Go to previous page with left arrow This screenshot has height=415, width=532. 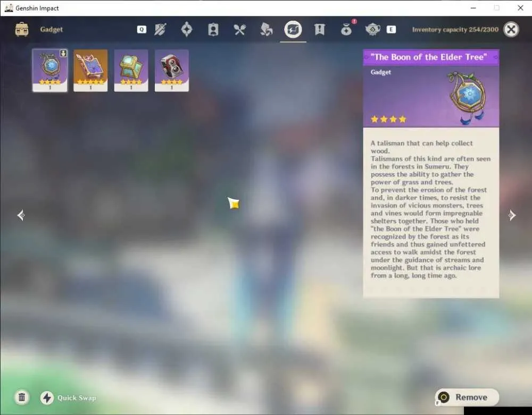pos(21,215)
